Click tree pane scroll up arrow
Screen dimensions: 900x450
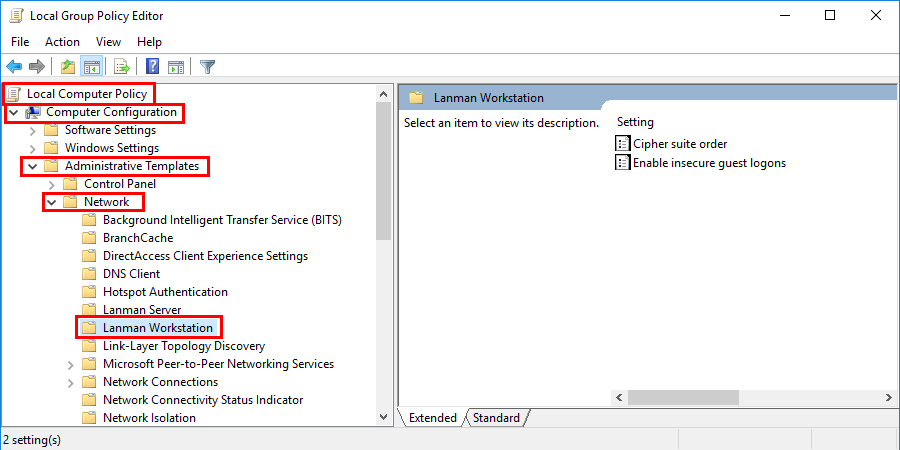pos(383,92)
